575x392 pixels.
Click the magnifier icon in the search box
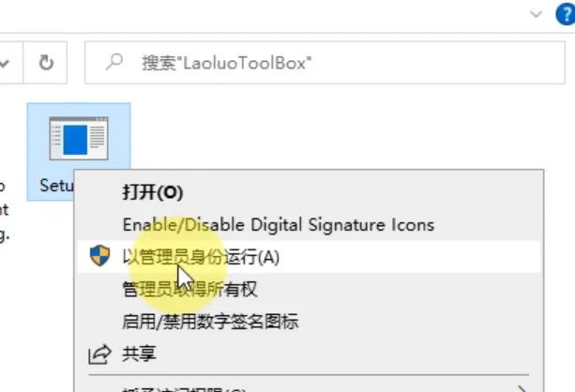[114, 62]
